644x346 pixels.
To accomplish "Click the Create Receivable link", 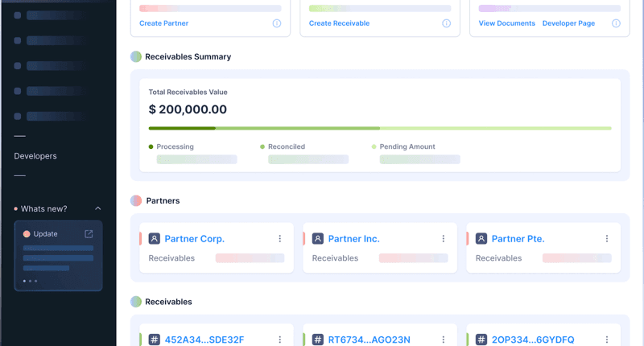I will [x=339, y=23].
